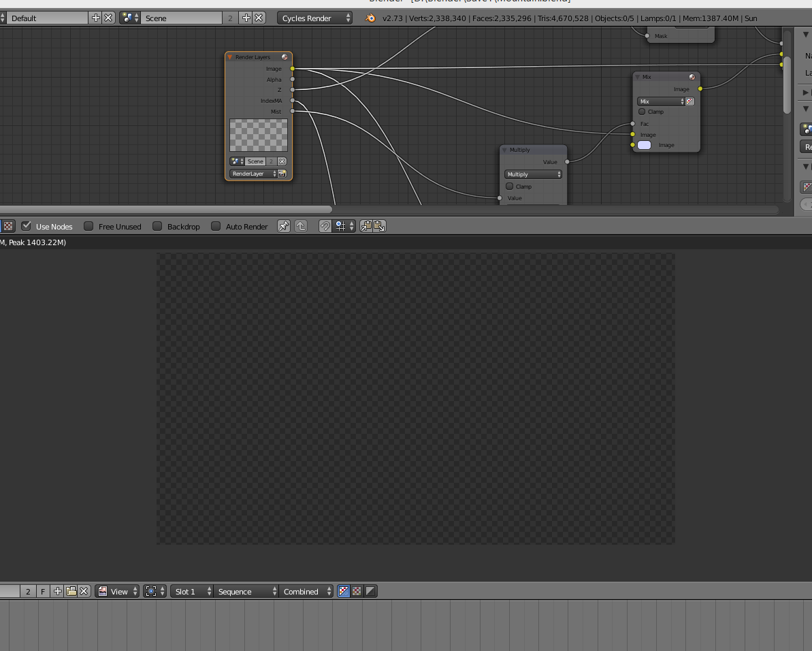This screenshot has width=812, height=651.
Task: Click the Mix node preview toggle sphere icon
Action: [x=692, y=77]
